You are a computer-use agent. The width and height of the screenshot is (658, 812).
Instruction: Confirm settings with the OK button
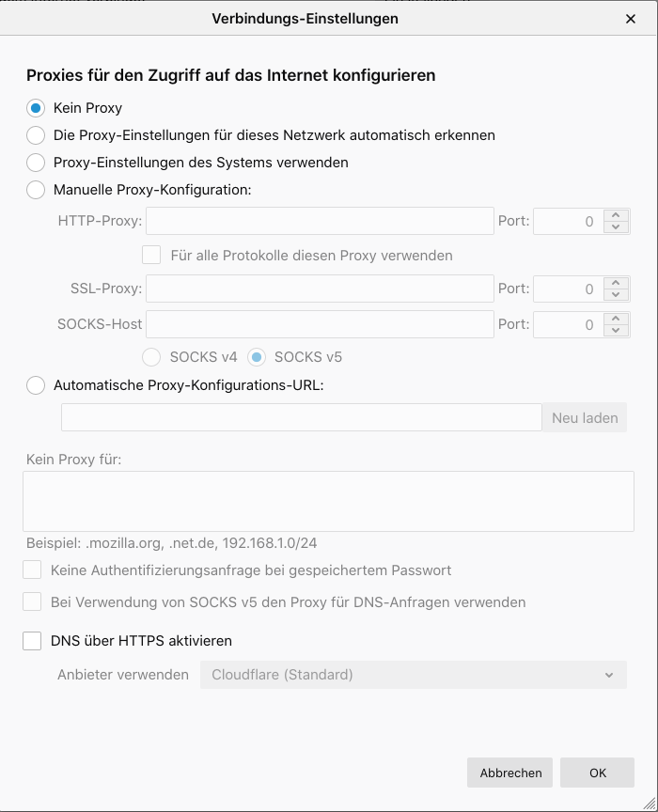coord(597,773)
